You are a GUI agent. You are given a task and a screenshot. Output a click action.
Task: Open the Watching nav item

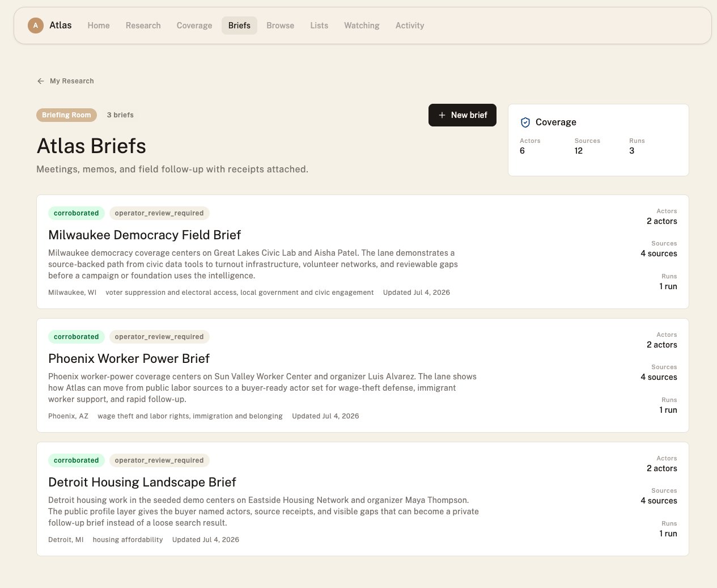pyautogui.click(x=362, y=26)
